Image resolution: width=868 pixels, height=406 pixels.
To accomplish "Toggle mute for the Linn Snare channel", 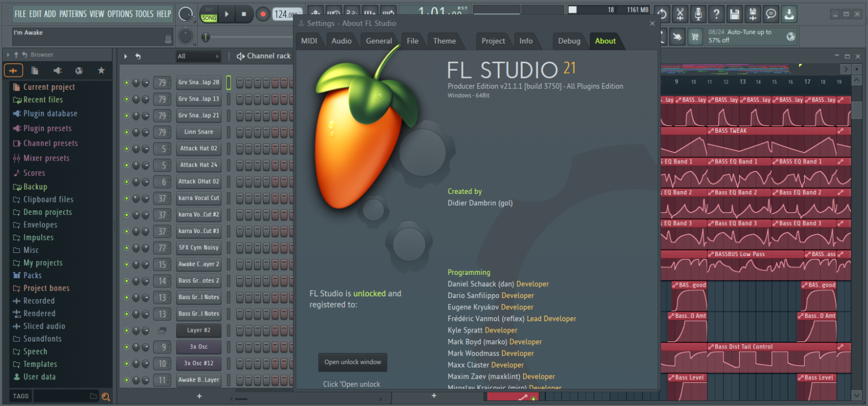I will click(x=125, y=132).
